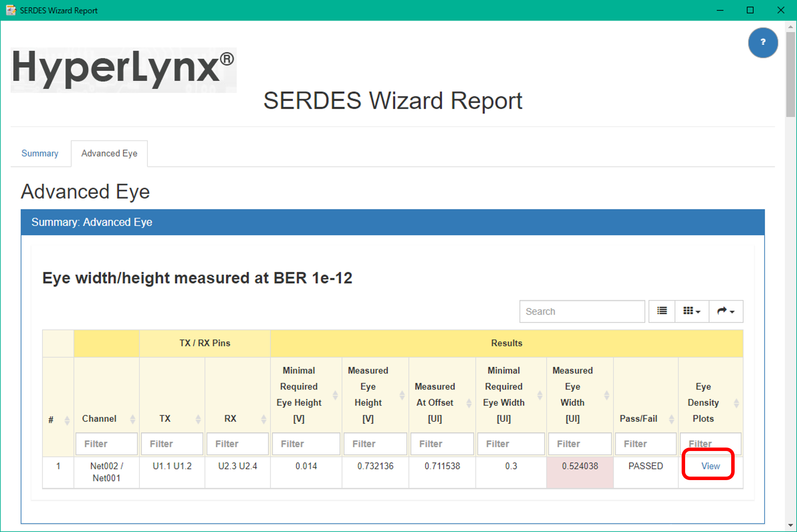Maximize the SERDES Wizard Report window
The height and width of the screenshot is (532, 797).
[x=750, y=10]
